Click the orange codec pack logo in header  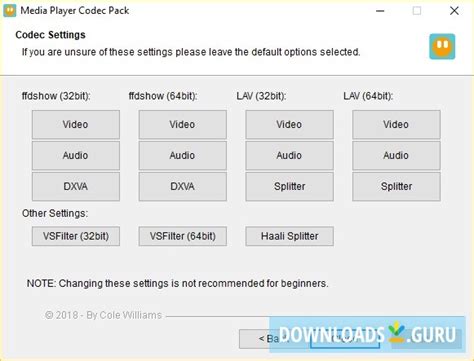tap(442, 46)
